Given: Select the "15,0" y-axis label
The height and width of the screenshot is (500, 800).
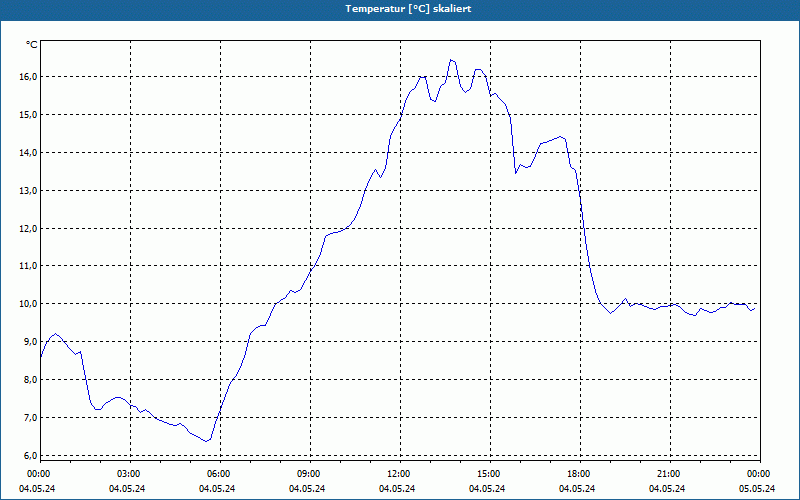Looking at the screenshot, I should coord(28,115).
